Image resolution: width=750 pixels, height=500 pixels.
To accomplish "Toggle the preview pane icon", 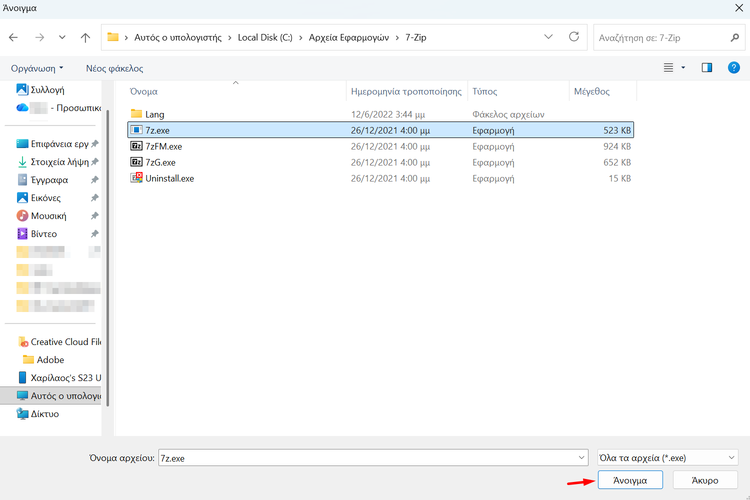I will [707, 68].
